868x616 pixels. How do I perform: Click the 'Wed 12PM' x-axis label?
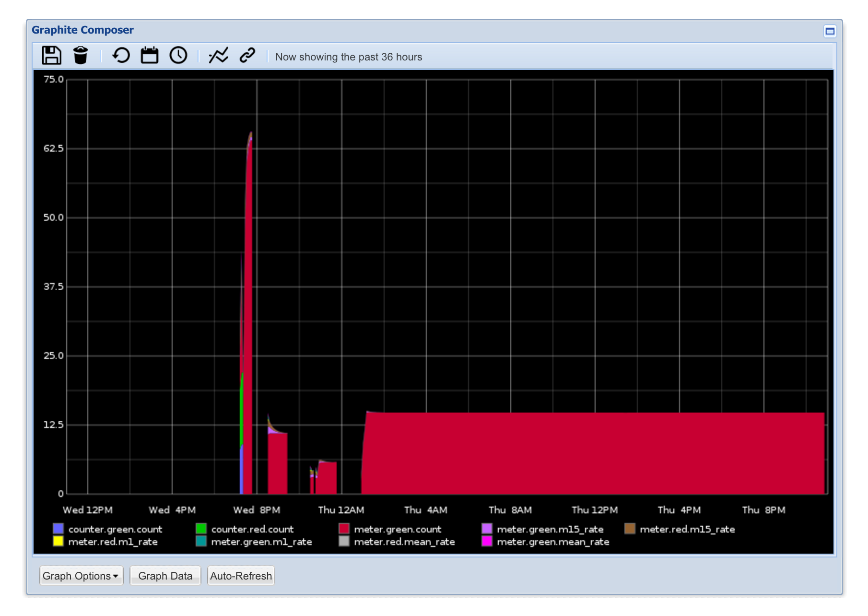click(88, 510)
